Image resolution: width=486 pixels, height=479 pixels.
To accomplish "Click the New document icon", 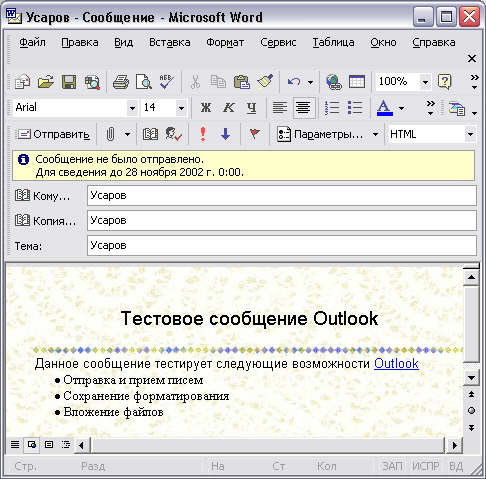I will coord(23,82).
